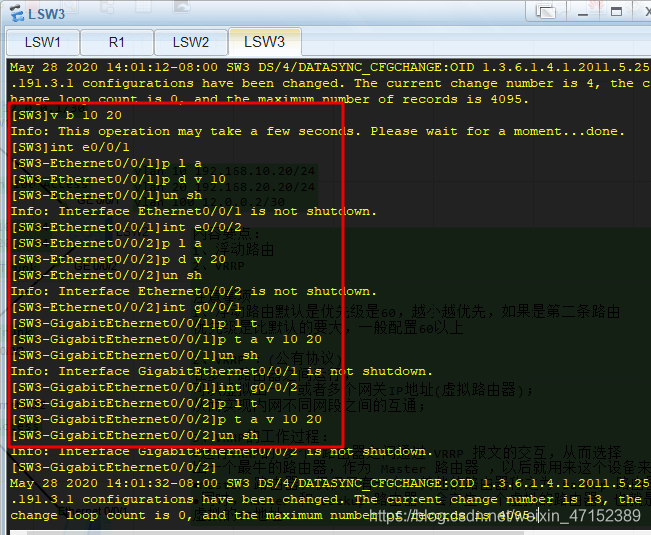This screenshot has width=651, height=535.
Task: Select the active LSW3 tab
Action: [264, 42]
